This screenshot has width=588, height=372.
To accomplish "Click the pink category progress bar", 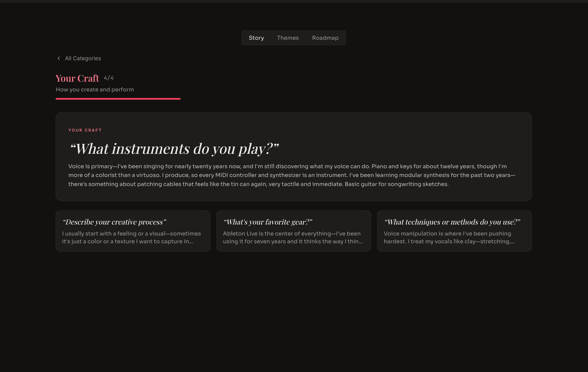I will click(118, 99).
